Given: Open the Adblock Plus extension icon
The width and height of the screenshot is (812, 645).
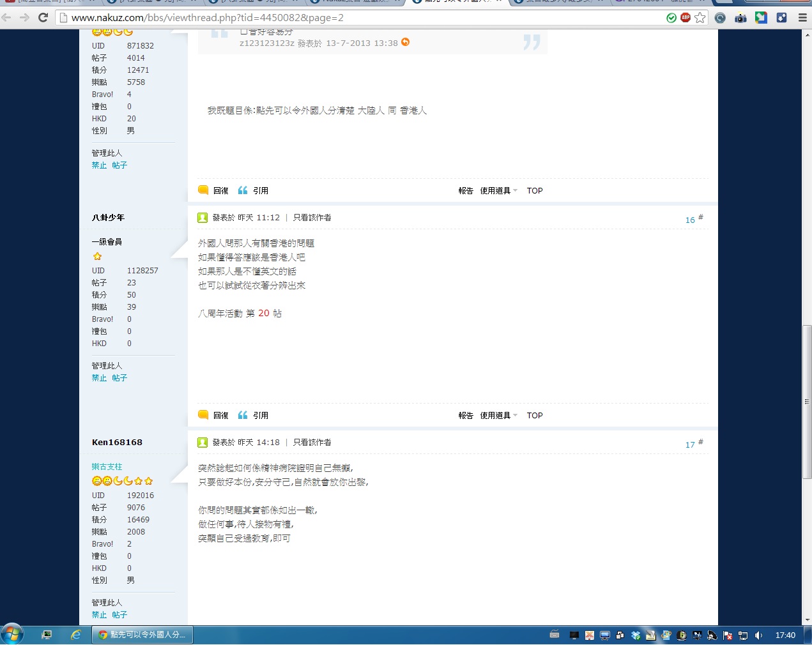Looking at the screenshot, I should [x=686, y=18].
